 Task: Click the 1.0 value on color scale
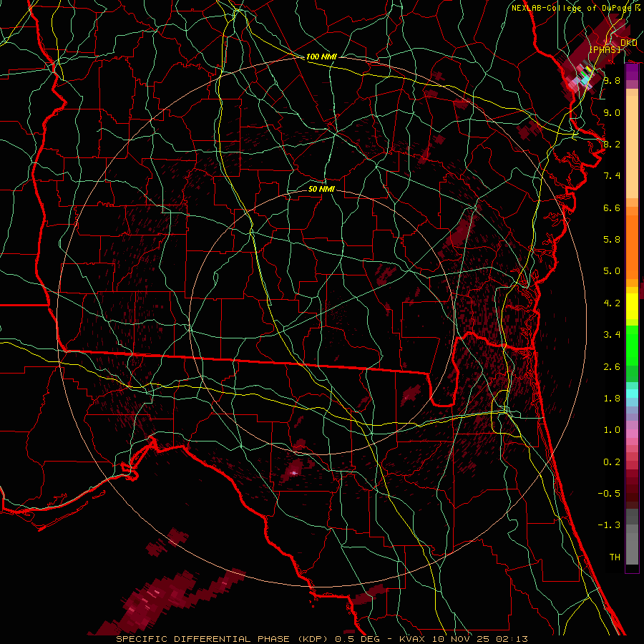[x=612, y=430]
